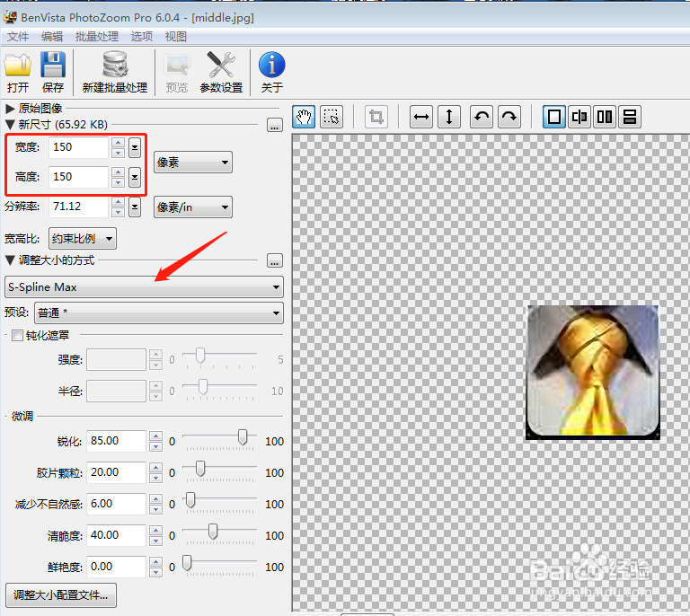The image size is (690, 616).
Task: Click the 新建批量处理 new batch icon
Action: (115, 64)
